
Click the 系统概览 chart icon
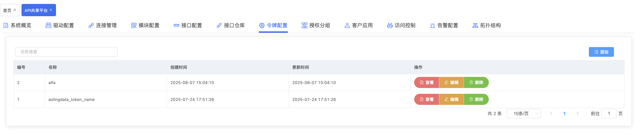[6, 25]
